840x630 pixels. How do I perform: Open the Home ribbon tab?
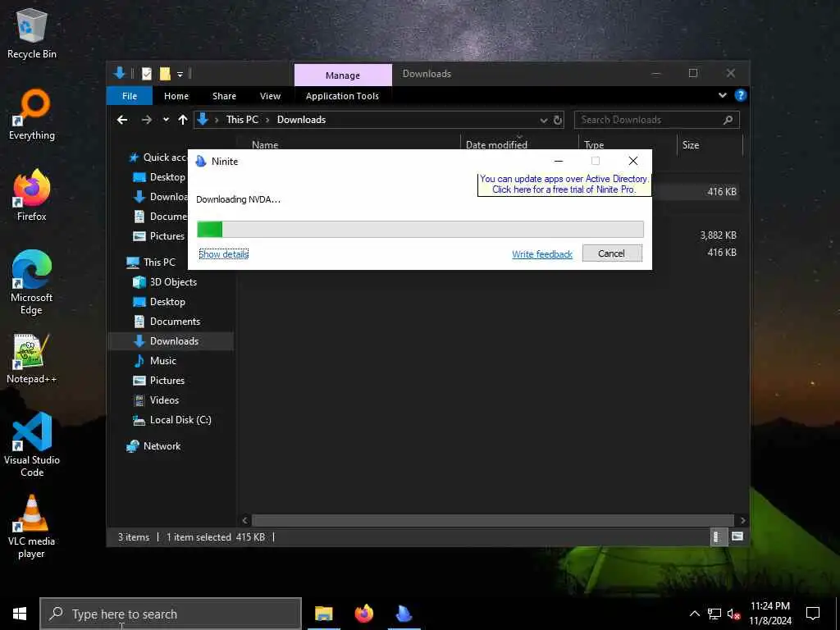[176, 96]
